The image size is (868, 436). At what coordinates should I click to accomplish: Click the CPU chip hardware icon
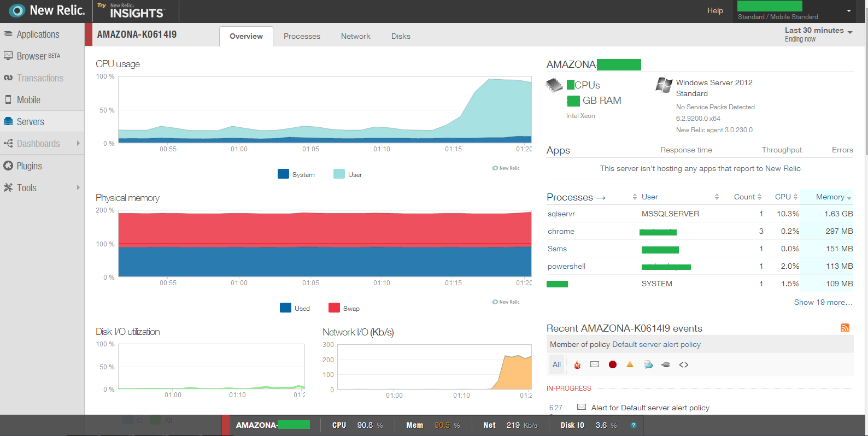pyautogui.click(x=554, y=86)
